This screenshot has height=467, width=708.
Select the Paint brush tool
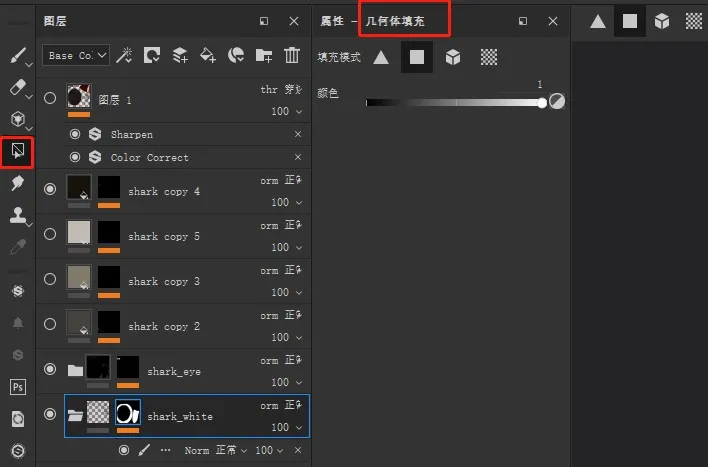pyautogui.click(x=15, y=56)
